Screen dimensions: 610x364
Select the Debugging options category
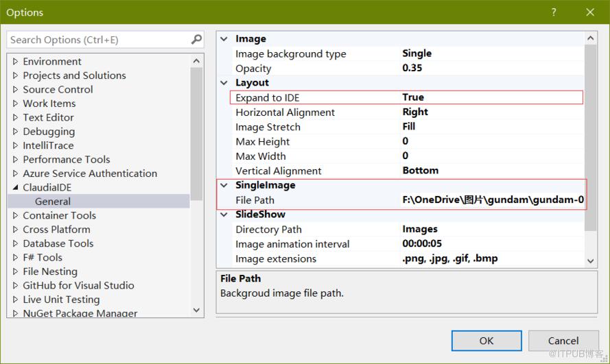pos(49,132)
